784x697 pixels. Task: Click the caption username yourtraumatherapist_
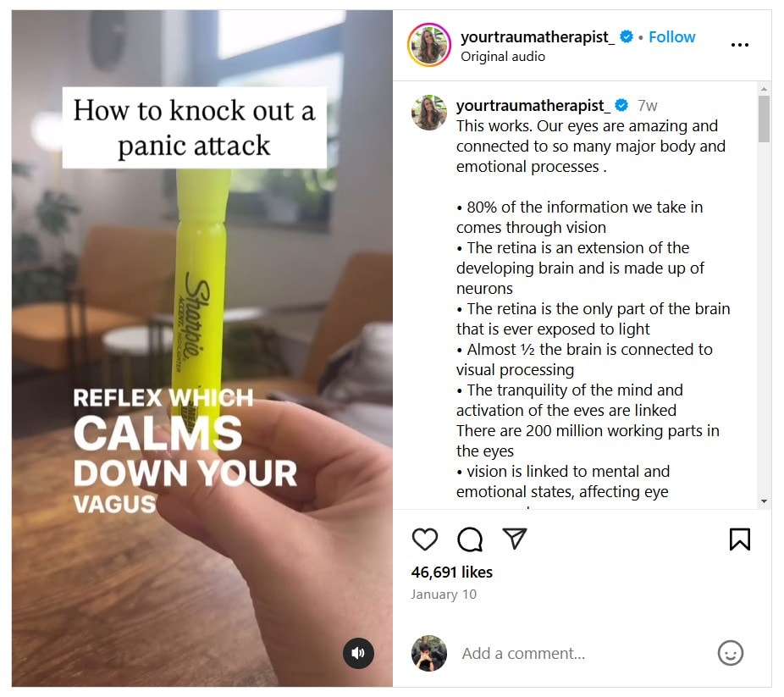pyautogui.click(x=533, y=106)
